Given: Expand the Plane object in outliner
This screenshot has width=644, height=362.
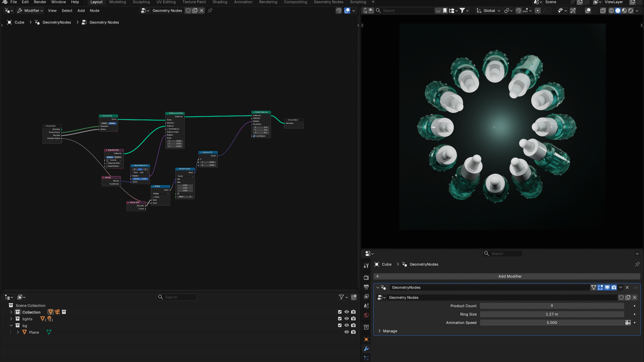Looking at the screenshot, I should (18, 332).
